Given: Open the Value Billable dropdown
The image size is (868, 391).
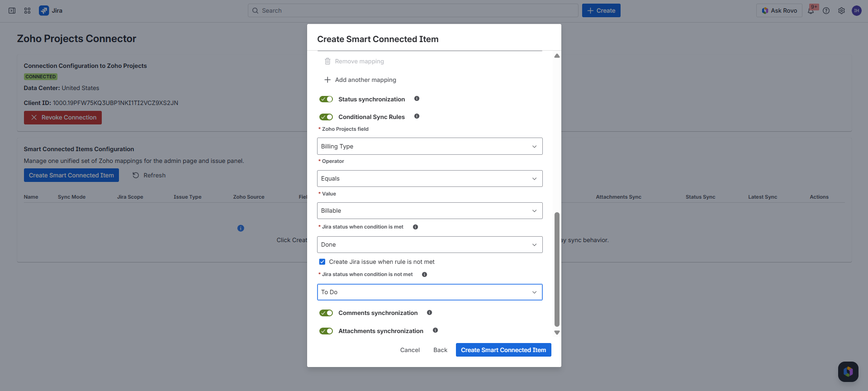Looking at the screenshot, I should click(x=430, y=210).
